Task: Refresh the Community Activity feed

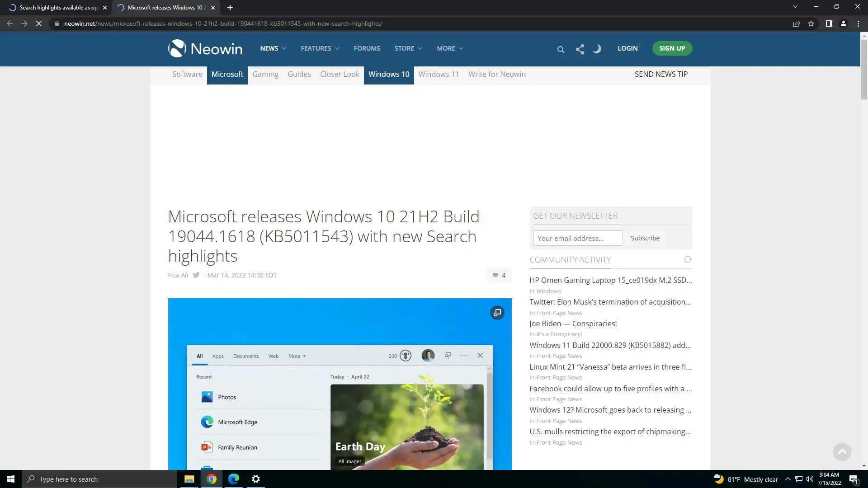Action: click(688, 259)
